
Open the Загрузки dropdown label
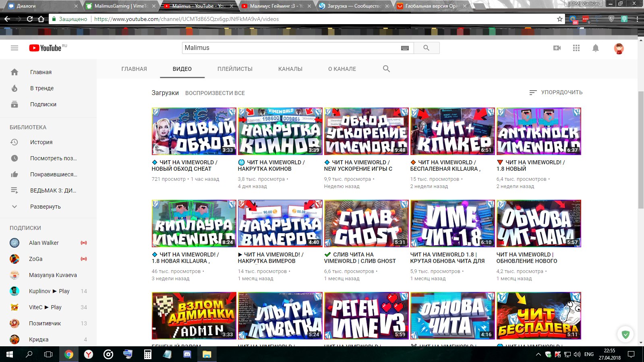(x=165, y=93)
